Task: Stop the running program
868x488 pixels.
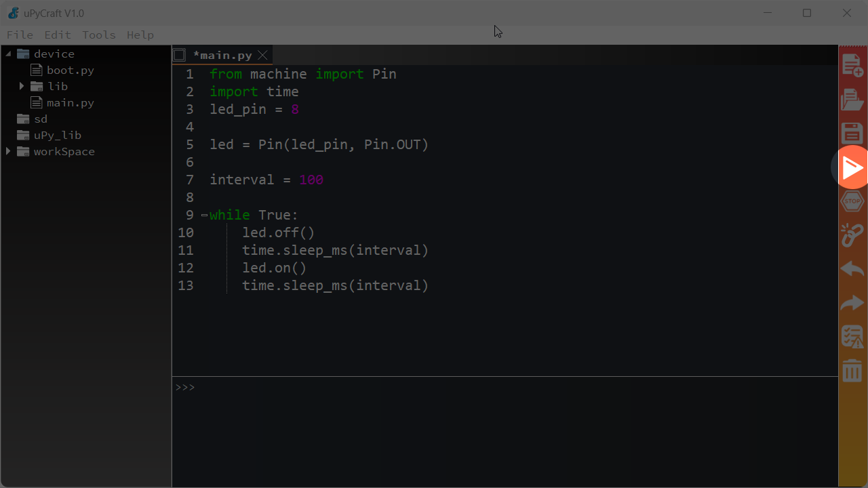Action: point(852,201)
